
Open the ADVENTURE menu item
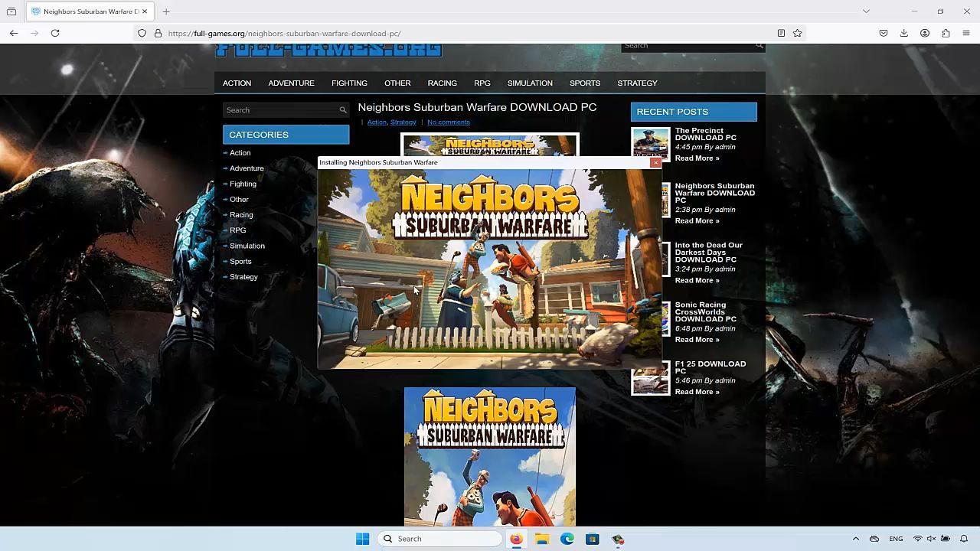[x=291, y=83]
